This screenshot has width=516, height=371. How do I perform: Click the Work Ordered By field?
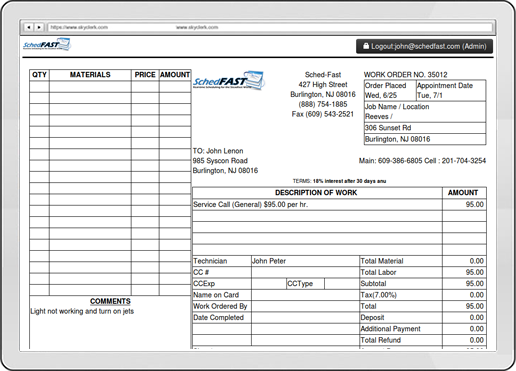pyautogui.click(x=305, y=306)
